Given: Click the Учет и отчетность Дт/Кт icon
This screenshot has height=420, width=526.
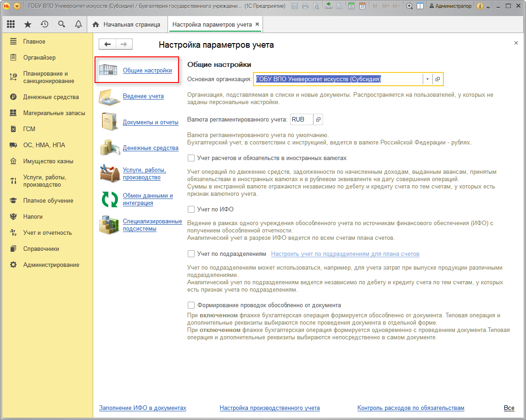Looking at the screenshot, I should tap(13, 232).
